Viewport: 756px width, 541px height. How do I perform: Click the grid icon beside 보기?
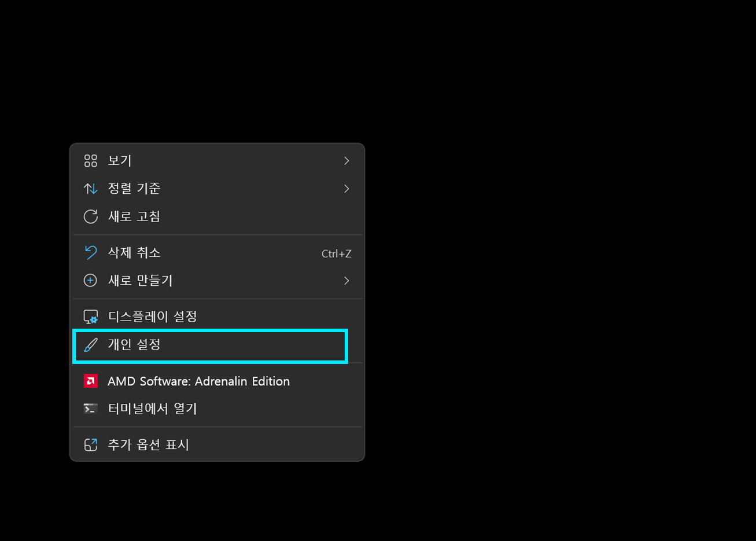pyautogui.click(x=91, y=160)
